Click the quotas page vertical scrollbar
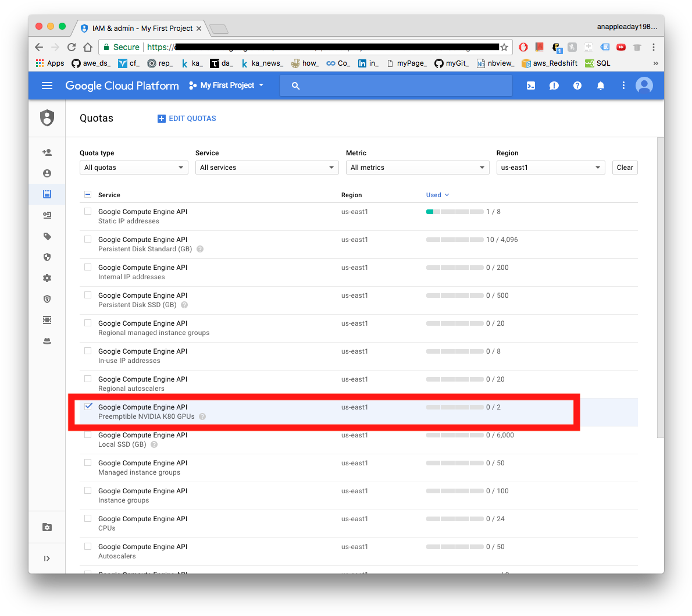This screenshot has height=616, width=692. pyautogui.click(x=660, y=287)
